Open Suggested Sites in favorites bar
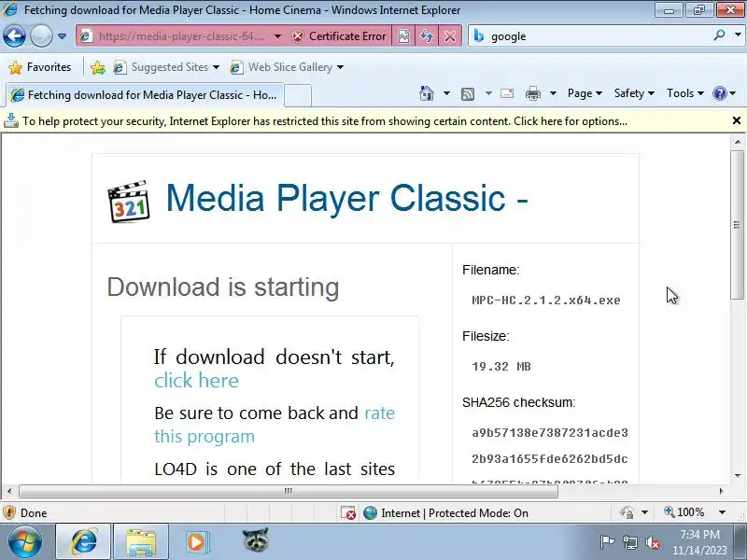The height and width of the screenshot is (560, 747). point(166,67)
